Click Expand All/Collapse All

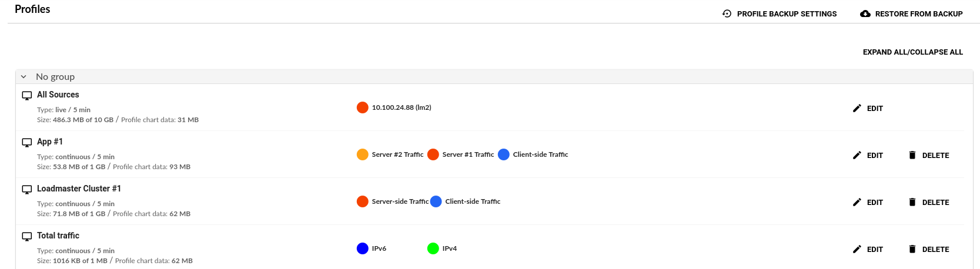912,52
